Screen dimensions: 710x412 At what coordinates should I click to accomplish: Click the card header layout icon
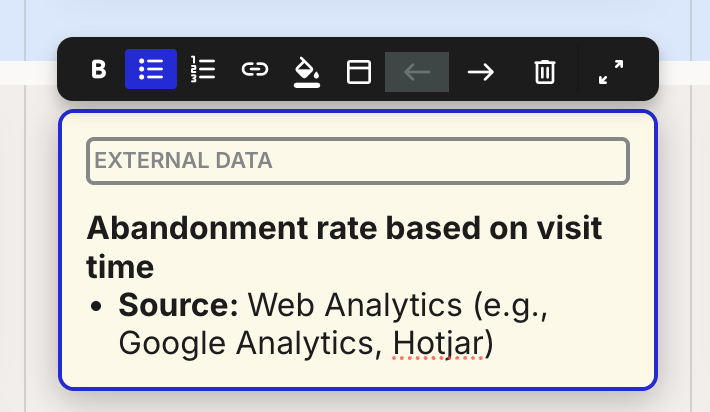coord(359,71)
